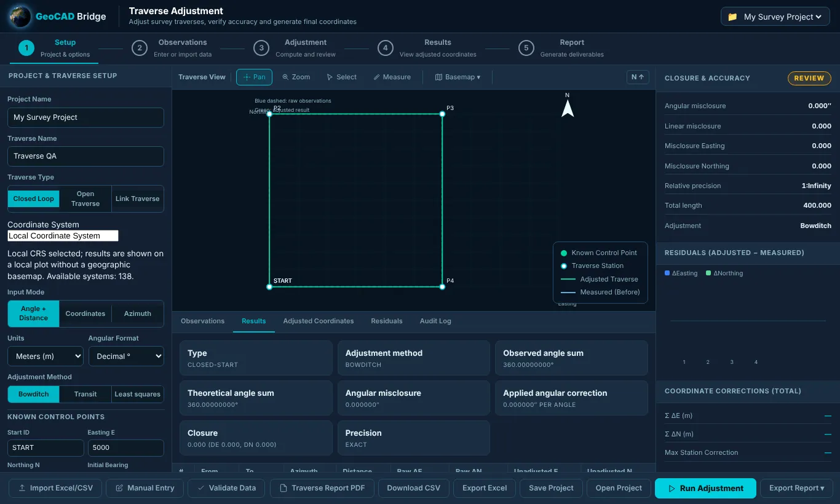Screen dimensions: 840x504
Task: Open the Units Meters dropdown
Action: click(x=46, y=356)
